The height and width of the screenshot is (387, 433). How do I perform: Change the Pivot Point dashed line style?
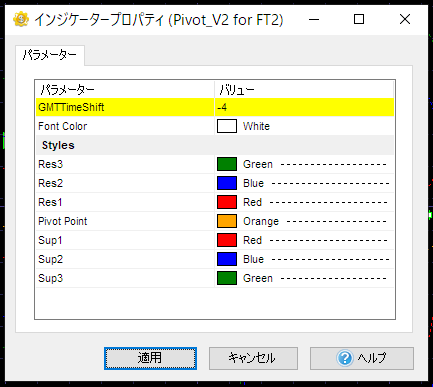coord(337,221)
